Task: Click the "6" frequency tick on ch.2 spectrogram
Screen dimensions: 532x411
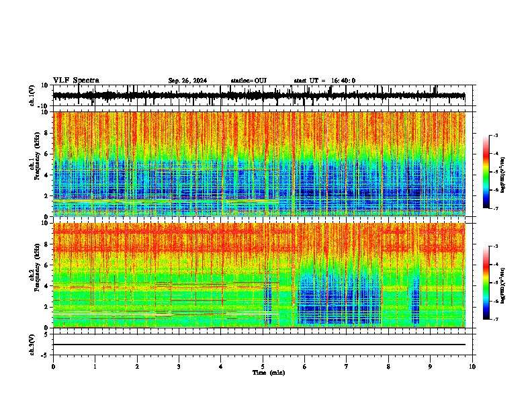Action: pyautogui.click(x=46, y=265)
